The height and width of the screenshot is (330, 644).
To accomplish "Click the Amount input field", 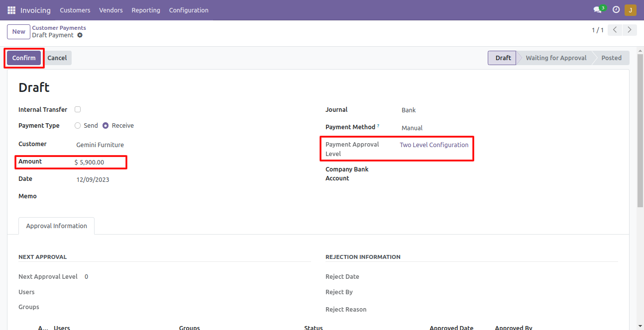I will coord(100,162).
